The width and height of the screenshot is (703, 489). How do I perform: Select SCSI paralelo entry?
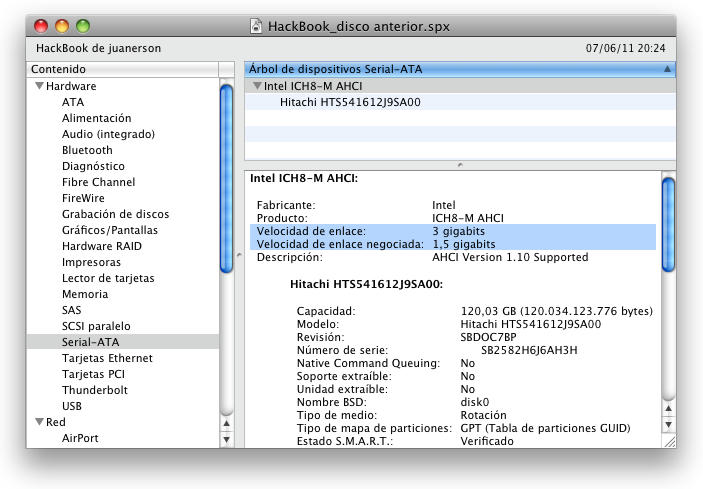click(96, 326)
